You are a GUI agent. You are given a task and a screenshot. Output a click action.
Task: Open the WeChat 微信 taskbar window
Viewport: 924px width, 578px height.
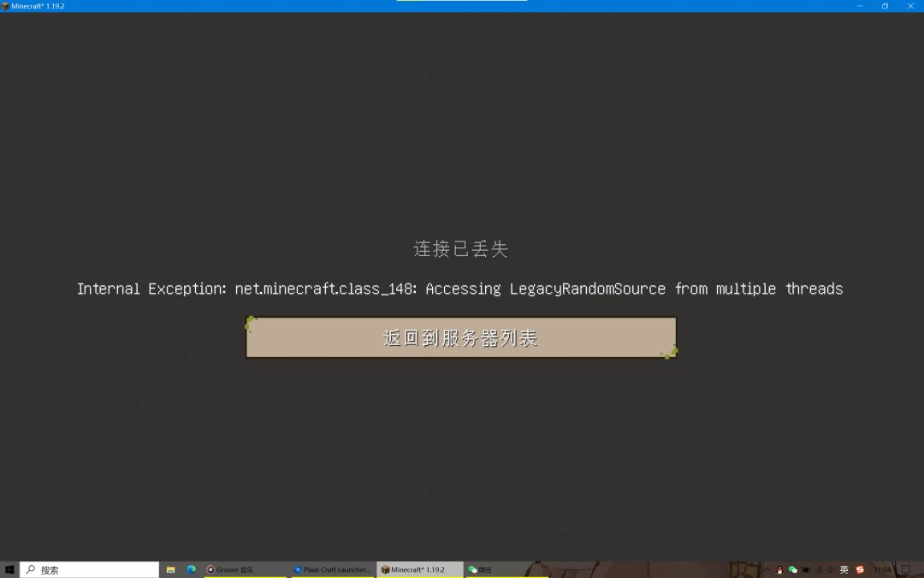click(x=506, y=569)
